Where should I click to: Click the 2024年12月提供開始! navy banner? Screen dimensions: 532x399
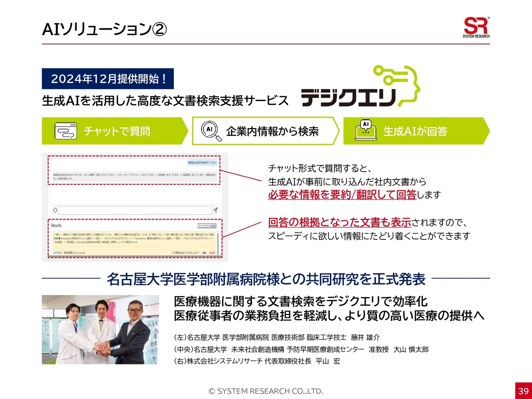(x=108, y=79)
